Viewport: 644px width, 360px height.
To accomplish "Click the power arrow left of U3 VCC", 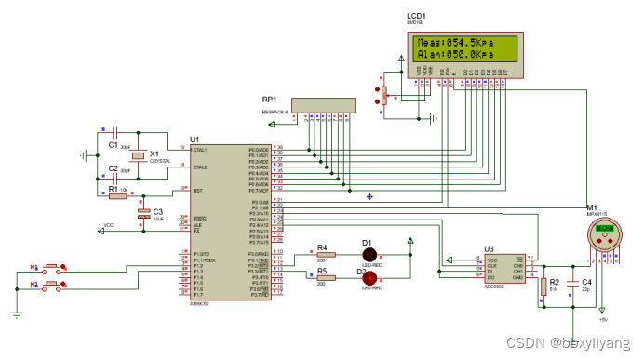I will point(449,260).
